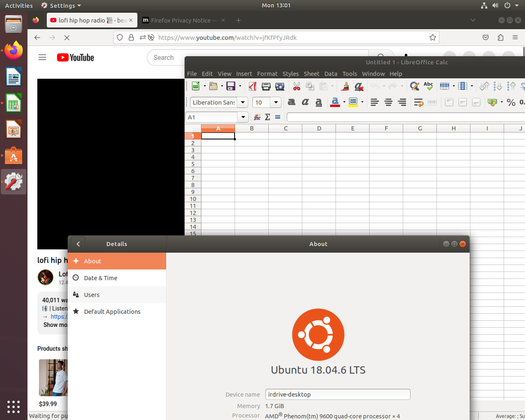
Task: Expand the New document dropdown arrow
Action: 204,86
